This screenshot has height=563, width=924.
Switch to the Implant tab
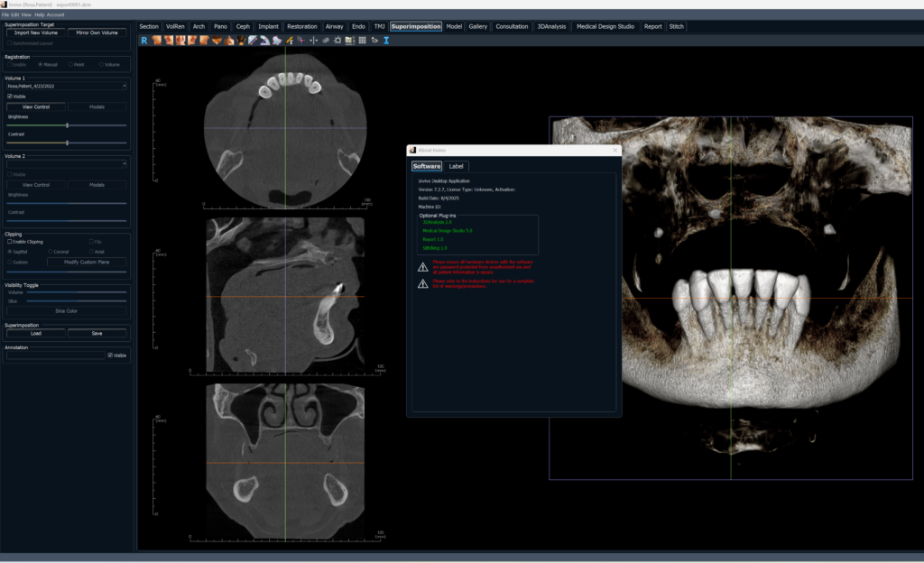click(268, 26)
